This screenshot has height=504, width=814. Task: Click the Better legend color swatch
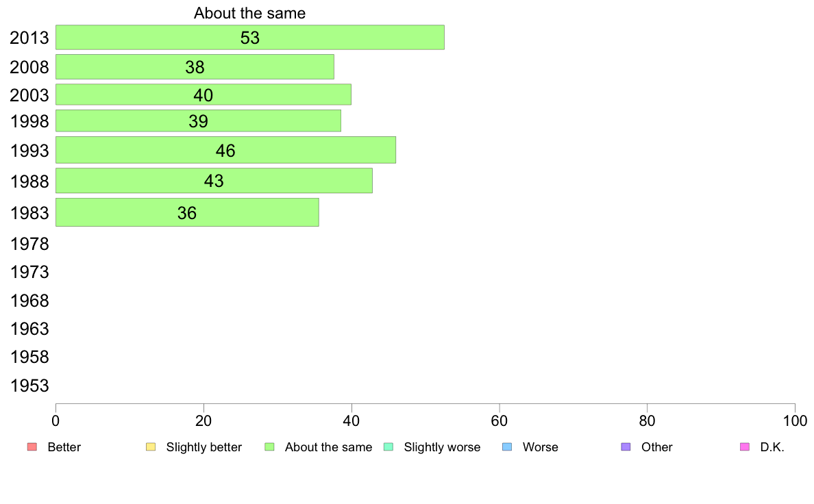[x=32, y=447]
